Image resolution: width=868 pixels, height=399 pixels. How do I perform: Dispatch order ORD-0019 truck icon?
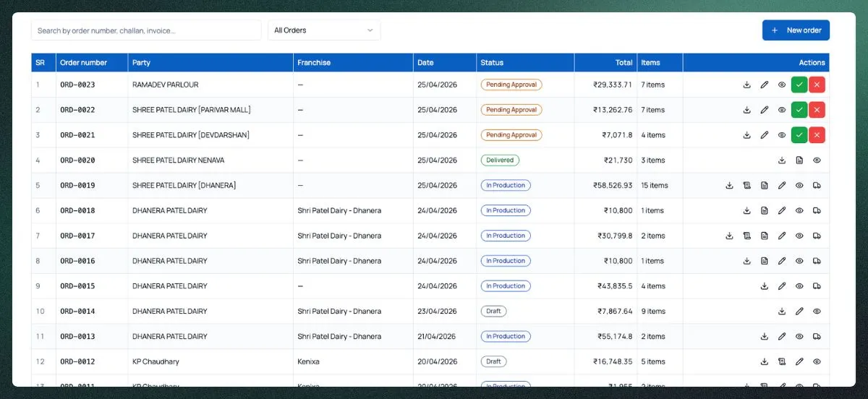817,186
